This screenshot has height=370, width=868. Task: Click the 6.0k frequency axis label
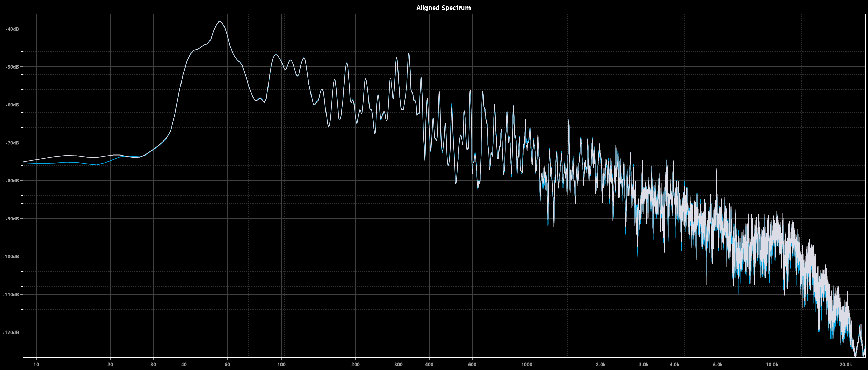pyautogui.click(x=718, y=364)
